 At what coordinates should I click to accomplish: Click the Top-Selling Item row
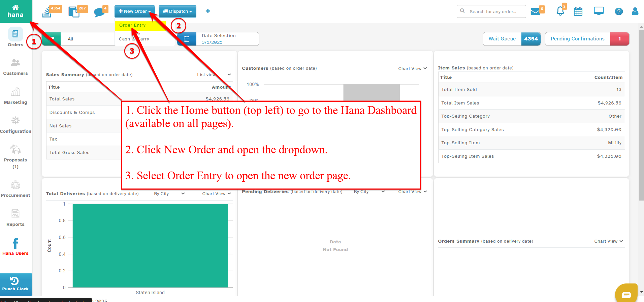click(532, 143)
